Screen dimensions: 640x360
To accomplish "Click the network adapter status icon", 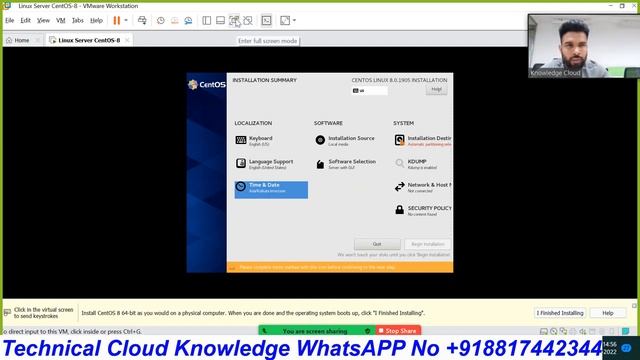I will [x=563, y=331].
